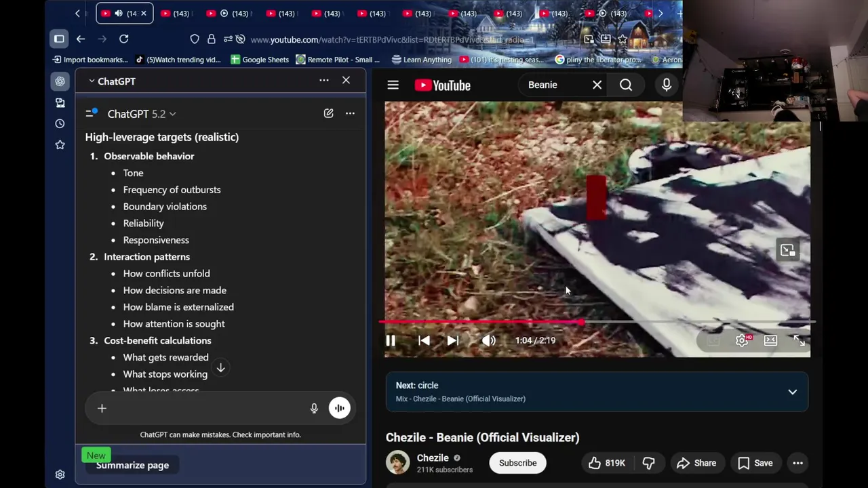This screenshot has width=868, height=488.
Task: Open the bookmarks star sidebar icon
Action: pyautogui.click(x=60, y=145)
